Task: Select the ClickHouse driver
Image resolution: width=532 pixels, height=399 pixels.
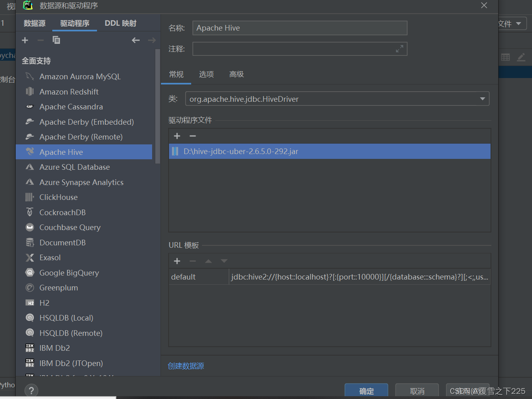Action: click(84, 197)
